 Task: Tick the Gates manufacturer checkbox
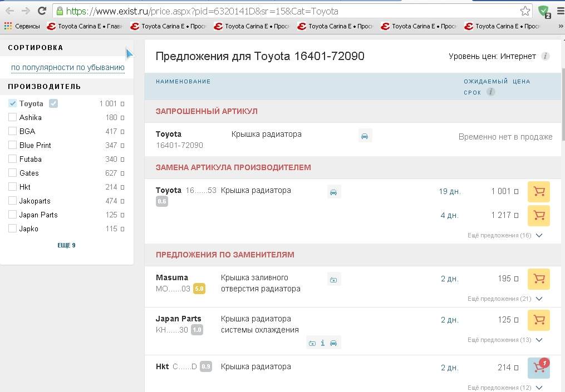click(x=13, y=173)
